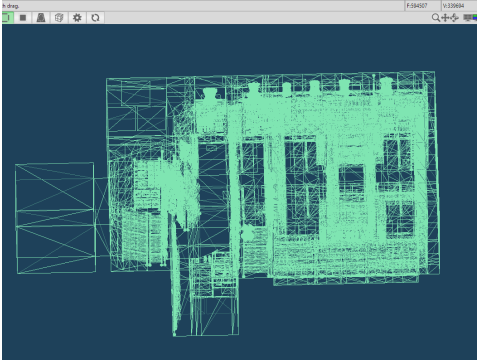Pick the rightmost chimney on the roofline
Image resolution: width=480 pixels, height=360 pixels.
tap(386, 84)
